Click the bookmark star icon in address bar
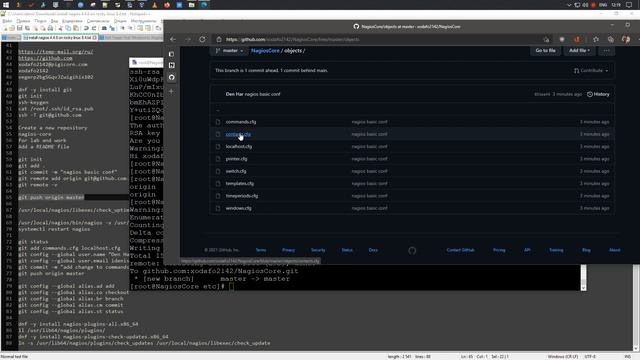Image resolution: width=640 pixels, height=360 pixels. [x=546, y=39]
